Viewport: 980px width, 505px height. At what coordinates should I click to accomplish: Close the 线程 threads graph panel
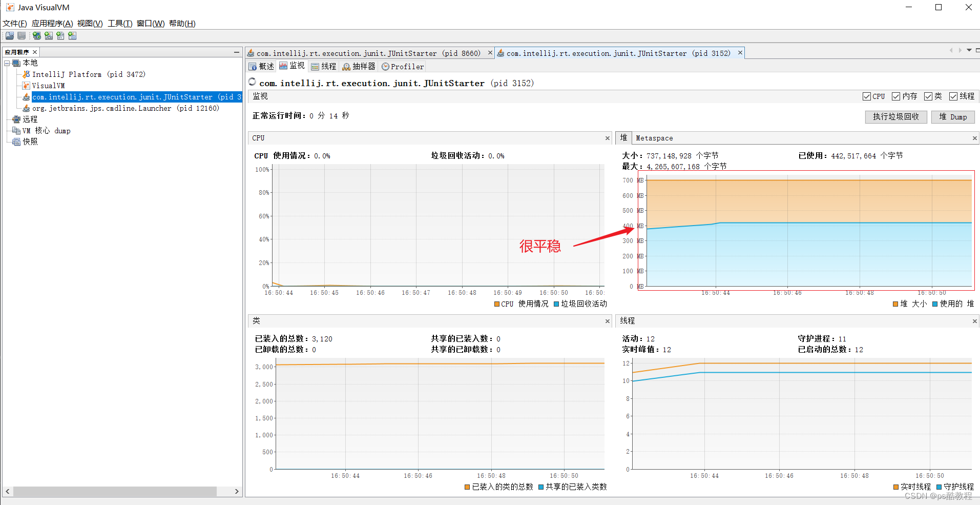pyautogui.click(x=975, y=321)
